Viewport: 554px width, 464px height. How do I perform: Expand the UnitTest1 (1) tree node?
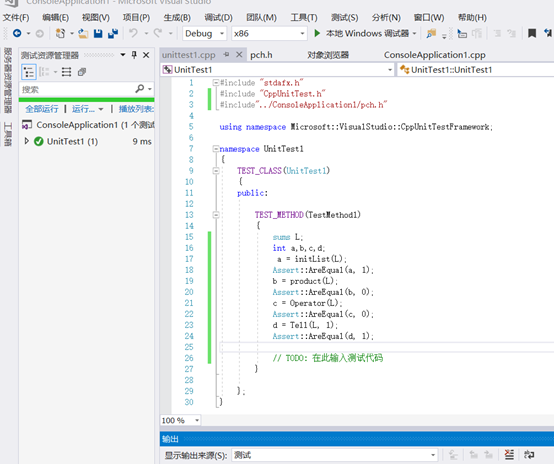[26, 141]
